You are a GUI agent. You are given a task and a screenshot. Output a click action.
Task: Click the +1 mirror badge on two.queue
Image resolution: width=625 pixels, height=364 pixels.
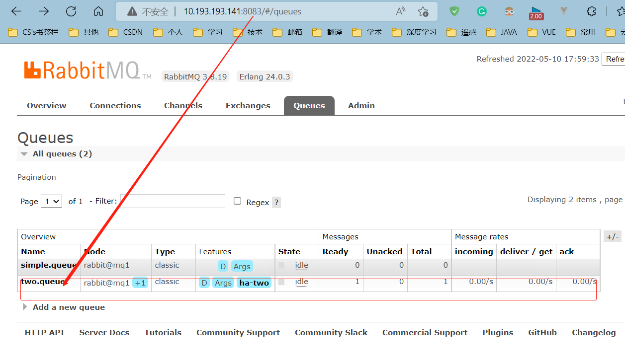click(x=140, y=283)
